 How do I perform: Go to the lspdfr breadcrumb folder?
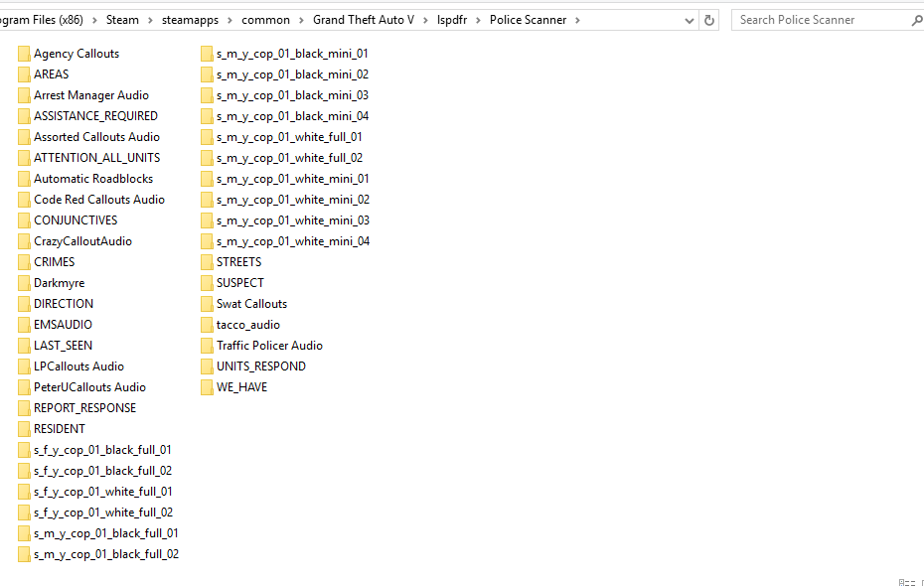pos(452,20)
